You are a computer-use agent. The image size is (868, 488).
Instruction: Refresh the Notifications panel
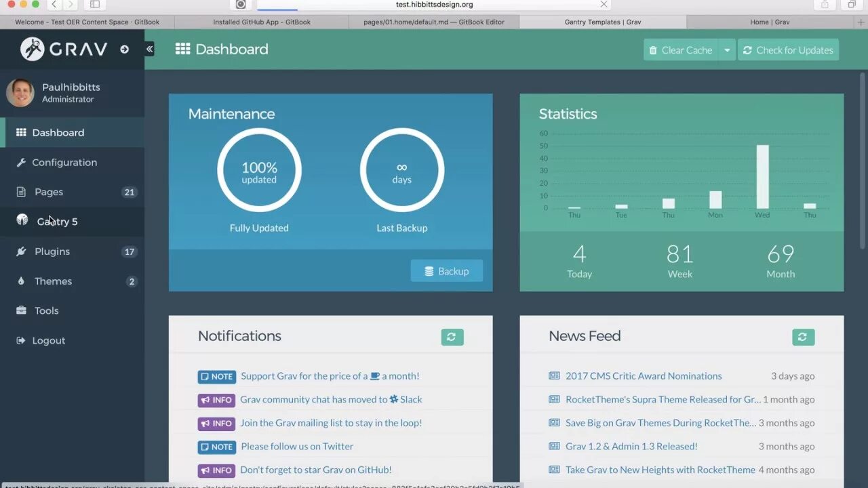pos(452,337)
